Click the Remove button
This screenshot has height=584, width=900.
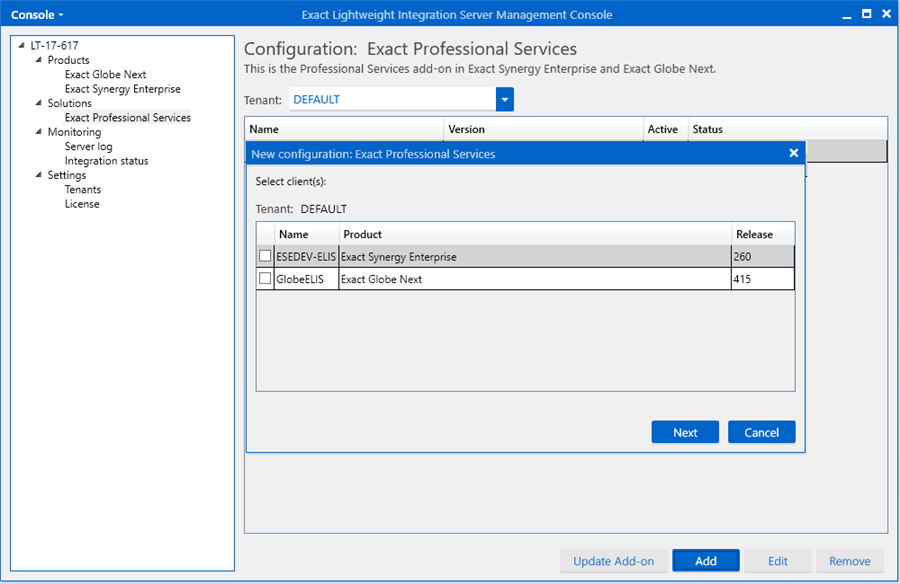point(849,561)
